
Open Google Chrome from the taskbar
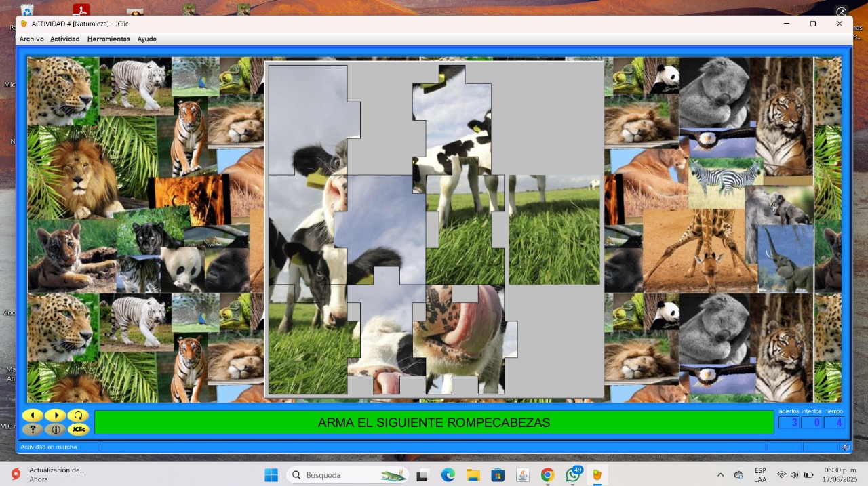pyautogui.click(x=547, y=475)
